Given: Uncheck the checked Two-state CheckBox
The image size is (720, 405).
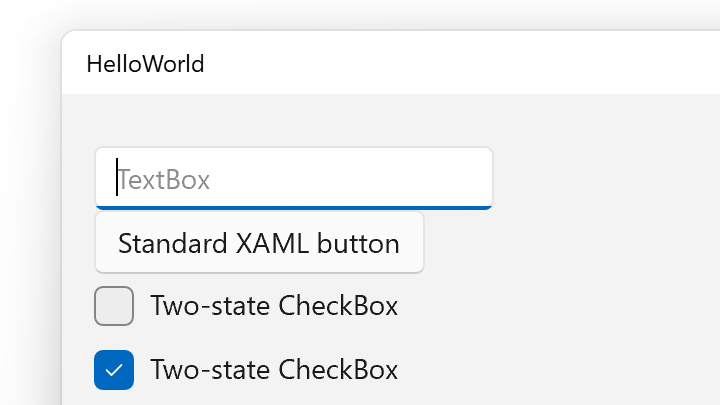Looking at the screenshot, I should point(114,370).
